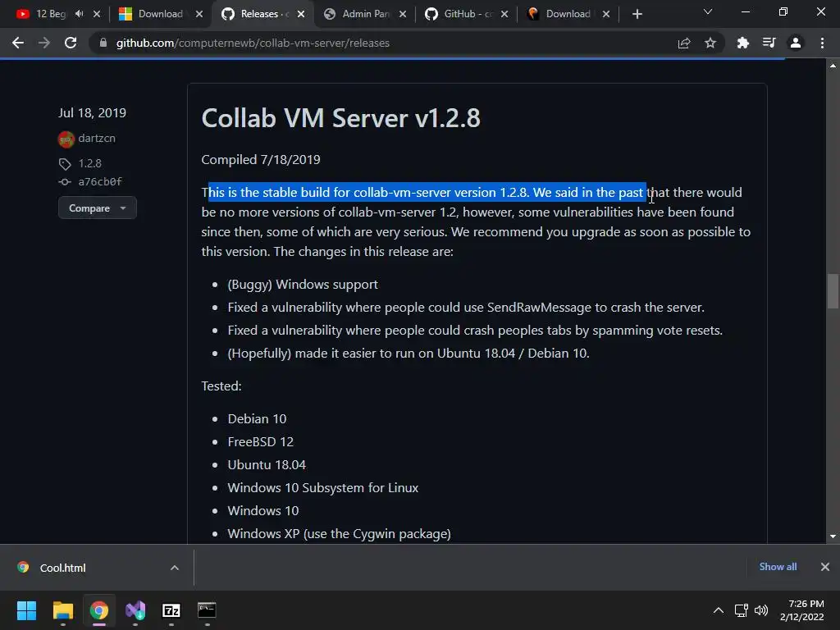Click the Ubuntu 18.04 / Debian 10 bullet

coord(409,354)
